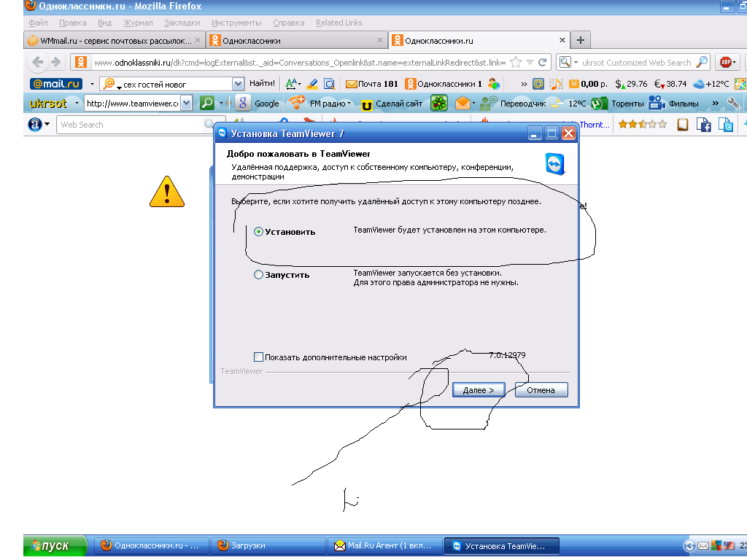This screenshot has width=747, height=560.
Task: Click the пуск Start button
Action: pyautogui.click(x=55, y=545)
